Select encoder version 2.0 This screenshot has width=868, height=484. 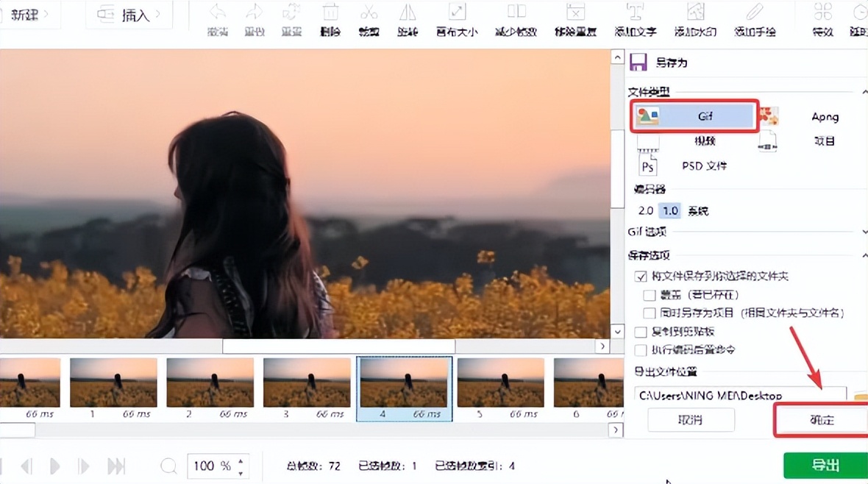click(x=645, y=211)
